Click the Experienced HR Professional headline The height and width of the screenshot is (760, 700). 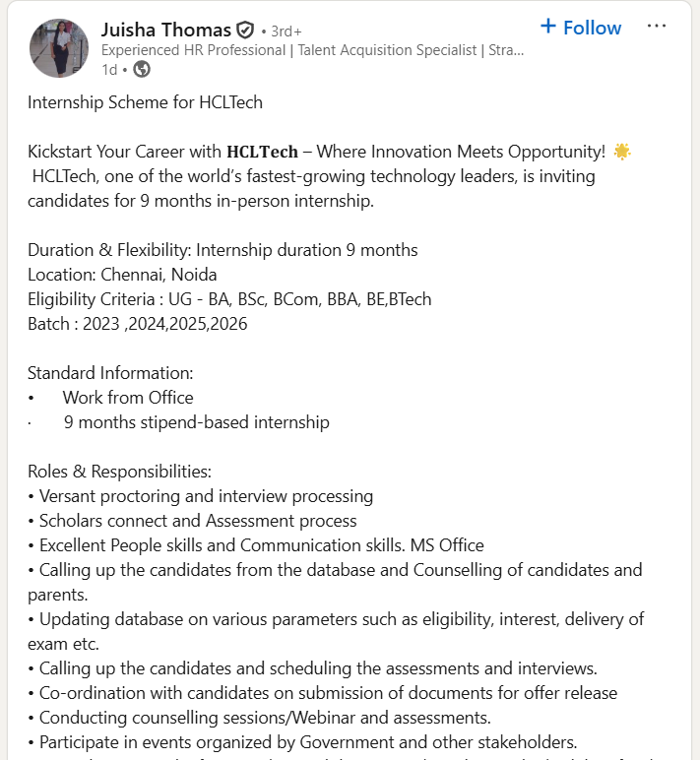click(312, 50)
